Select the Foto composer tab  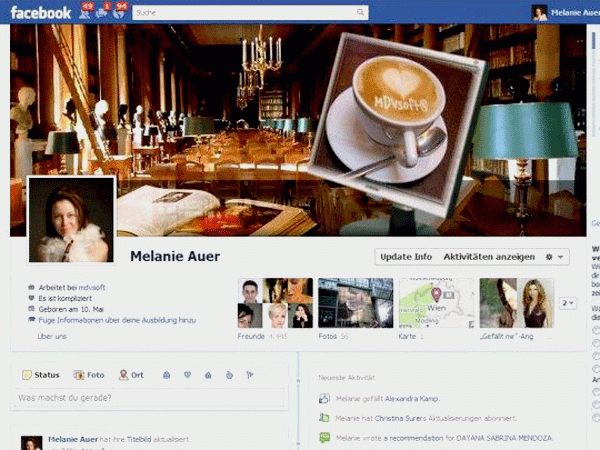click(x=89, y=375)
